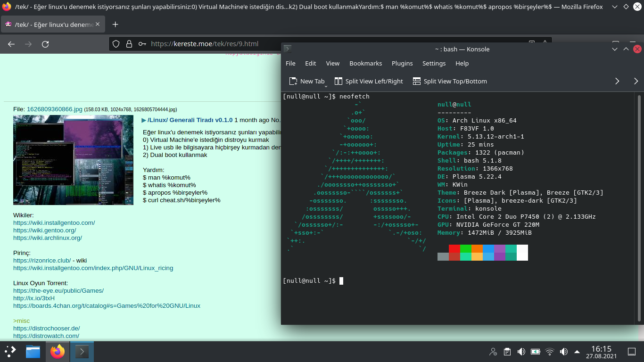This screenshot has height=362, width=644.
Task: Click Split View Left/Right
Action: pos(369,81)
